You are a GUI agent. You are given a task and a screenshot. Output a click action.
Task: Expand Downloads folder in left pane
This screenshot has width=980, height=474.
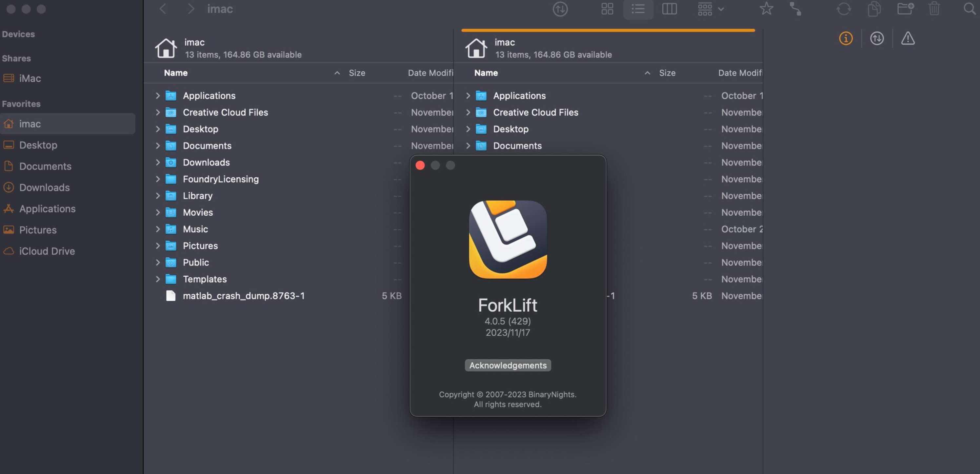157,163
